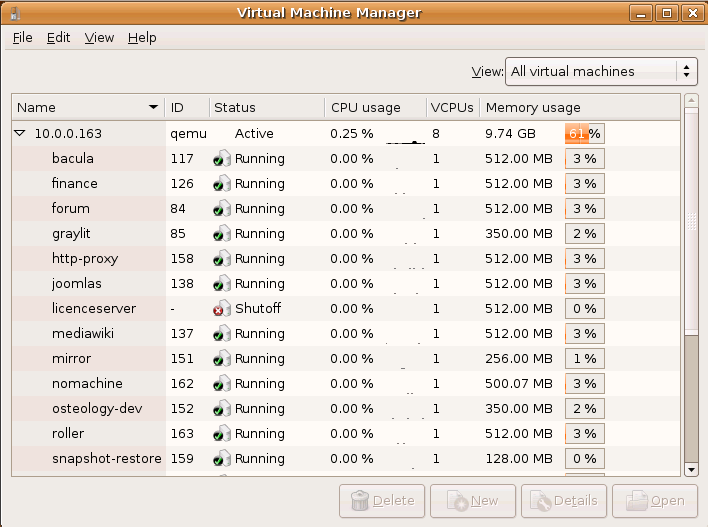This screenshot has height=527, width=708.
Task: Click the running status icon for http-proxy
Action: (x=222, y=258)
